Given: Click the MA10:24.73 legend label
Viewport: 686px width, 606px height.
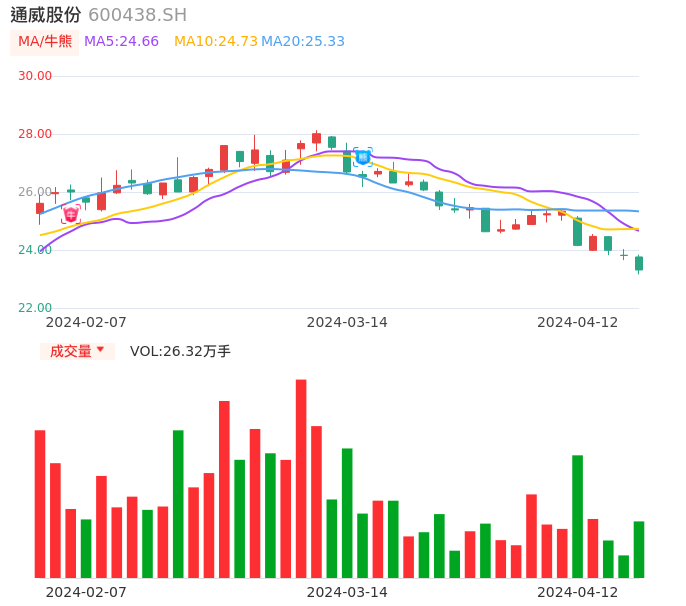Looking at the screenshot, I should [216, 42].
